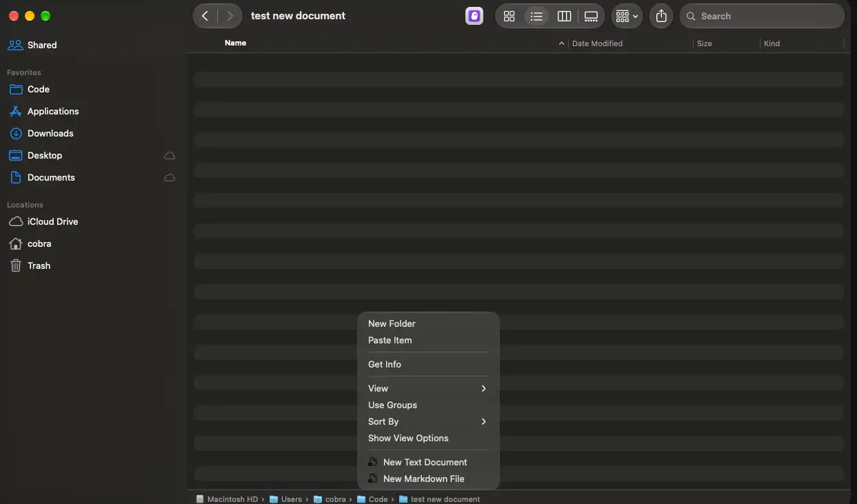Click Macintosh HD in the path bar

pyautogui.click(x=227, y=499)
